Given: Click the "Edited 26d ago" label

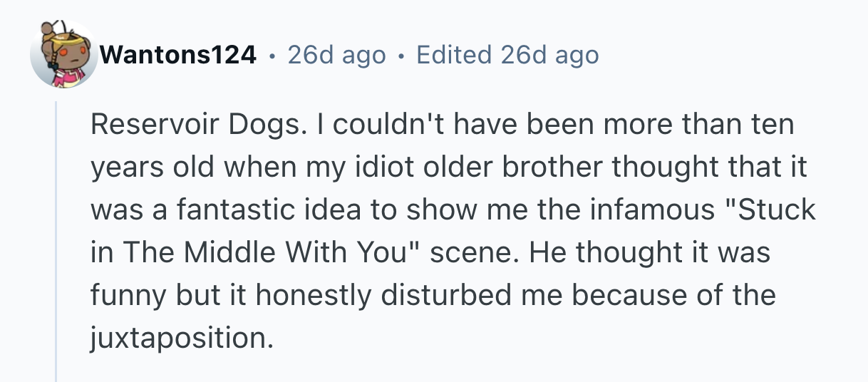Looking at the screenshot, I should click(507, 55).
